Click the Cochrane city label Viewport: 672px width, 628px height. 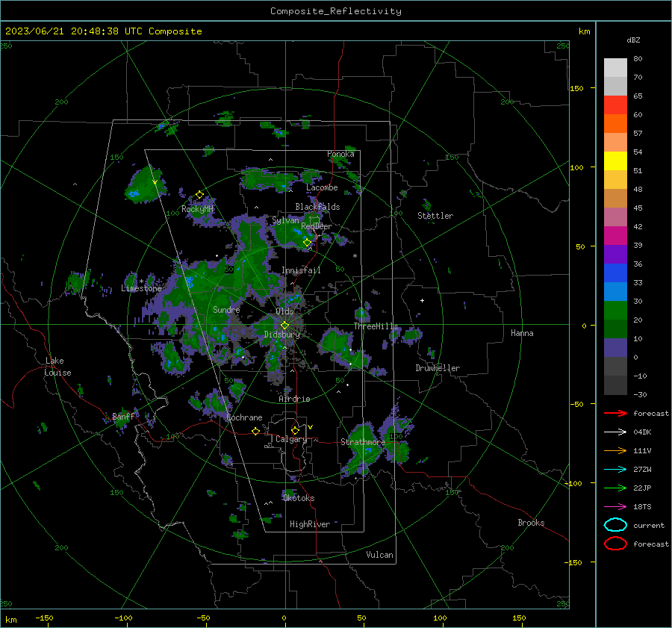click(x=244, y=417)
